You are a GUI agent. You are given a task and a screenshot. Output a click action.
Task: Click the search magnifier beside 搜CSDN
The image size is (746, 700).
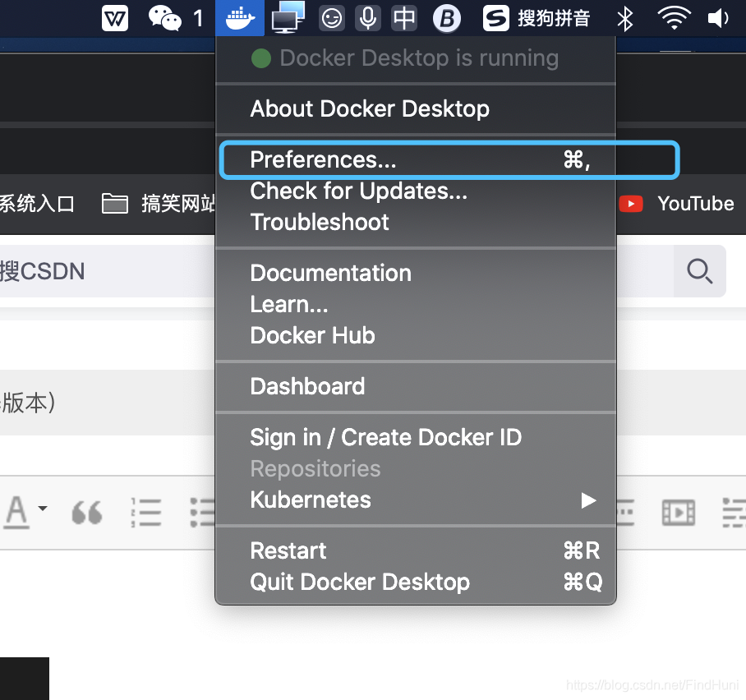(x=699, y=271)
